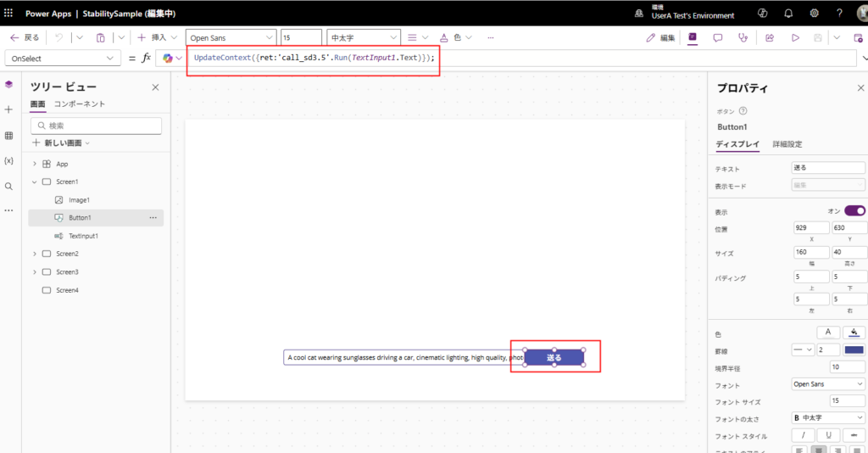This screenshot has height=453, width=868.
Task: Toggle underline font style button
Action: tap(828, 435)
